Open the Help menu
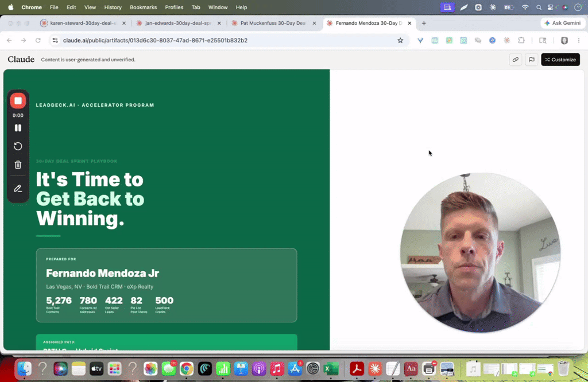The image size is (588, 382). pos(242,7)
